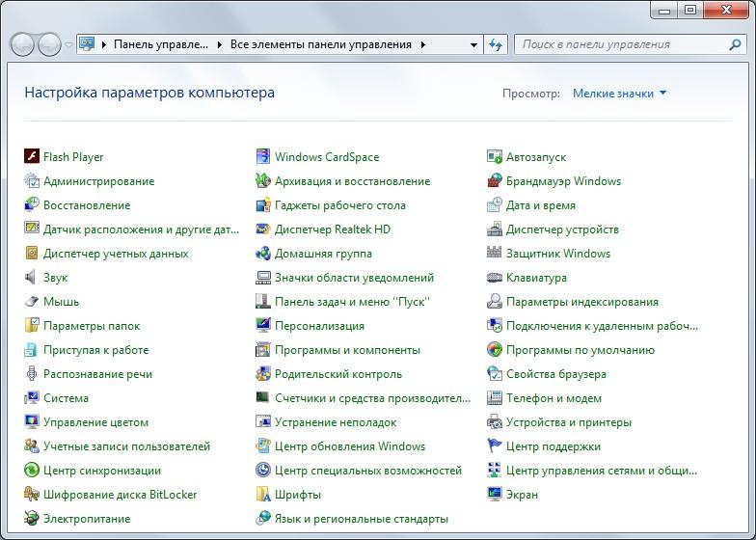Open Учетные записи пользователей link

pyautogui.click(x=126, y=445)
